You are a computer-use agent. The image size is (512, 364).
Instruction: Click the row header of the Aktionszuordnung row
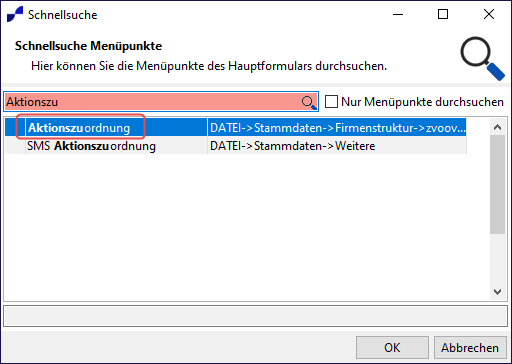click(15, 128)
